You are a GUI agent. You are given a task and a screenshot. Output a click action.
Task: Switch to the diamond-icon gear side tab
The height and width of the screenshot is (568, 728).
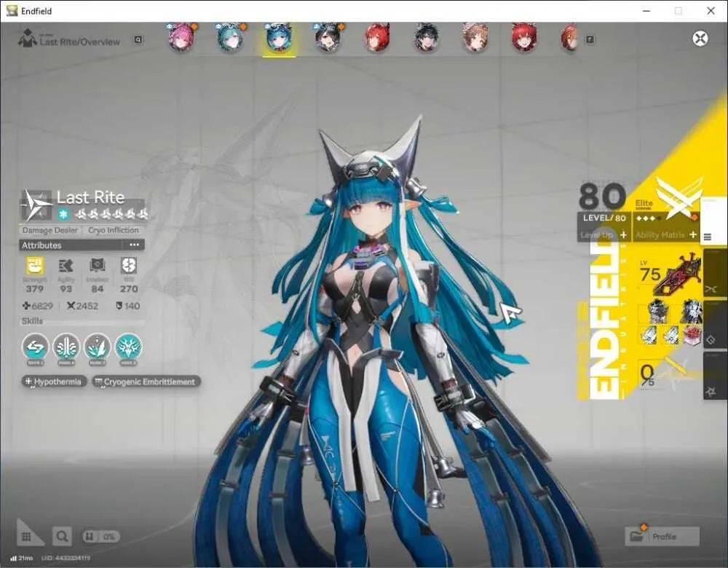coord(715,325)
